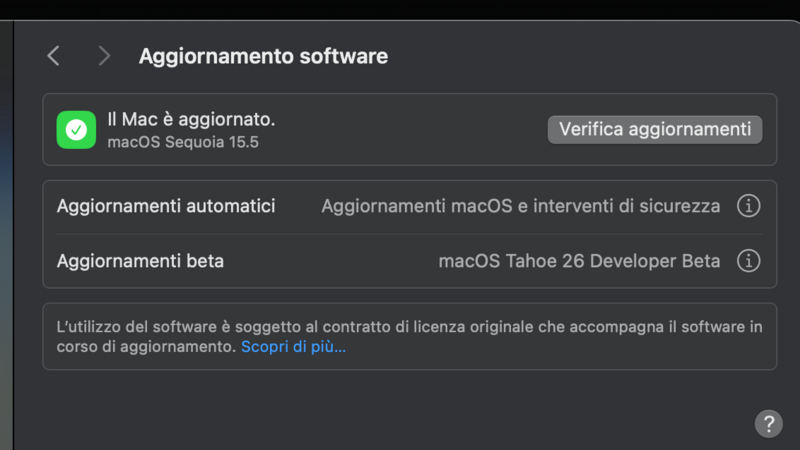The width and height of the screenshot is (800, 450).
Task: Go forward with the right chevron
Action: (x=104, y=56)
